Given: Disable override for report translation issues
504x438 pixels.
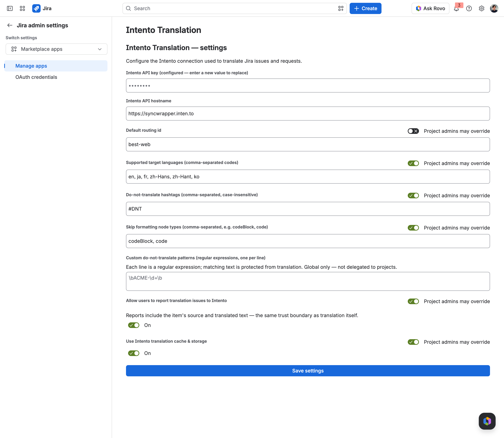Looking at the screenshot, I should pyautogui.click(x=413, y=301).
